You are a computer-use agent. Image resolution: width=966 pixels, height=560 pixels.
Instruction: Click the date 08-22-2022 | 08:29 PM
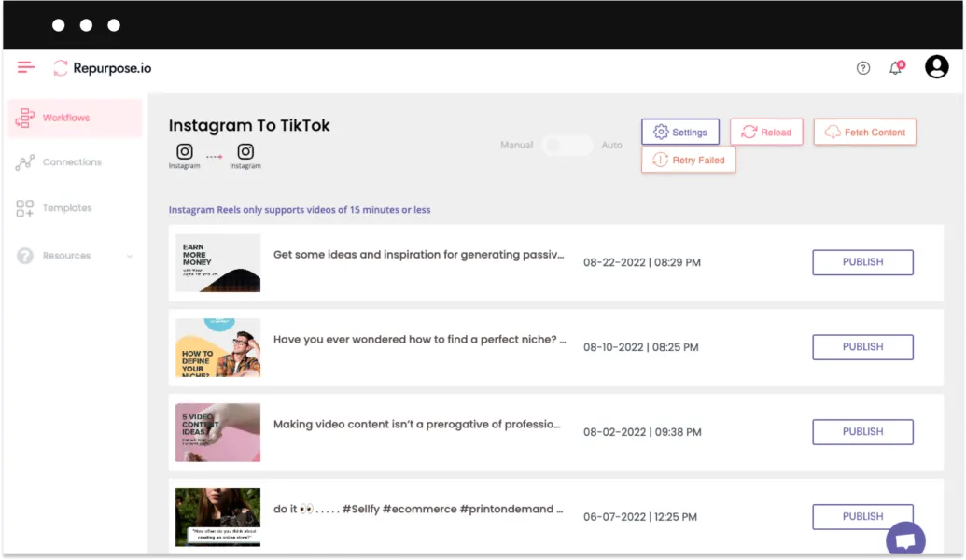(642, 262)
